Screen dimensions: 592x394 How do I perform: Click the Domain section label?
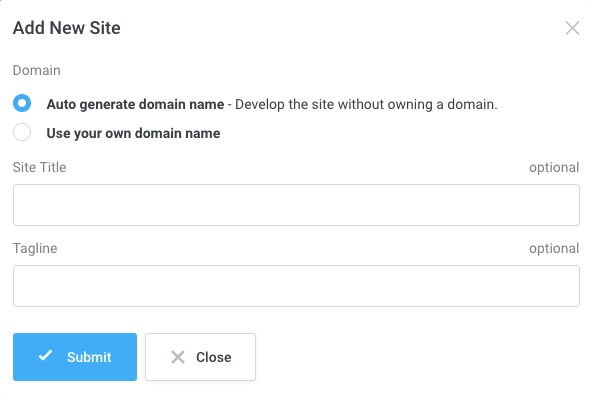[37, 70]
